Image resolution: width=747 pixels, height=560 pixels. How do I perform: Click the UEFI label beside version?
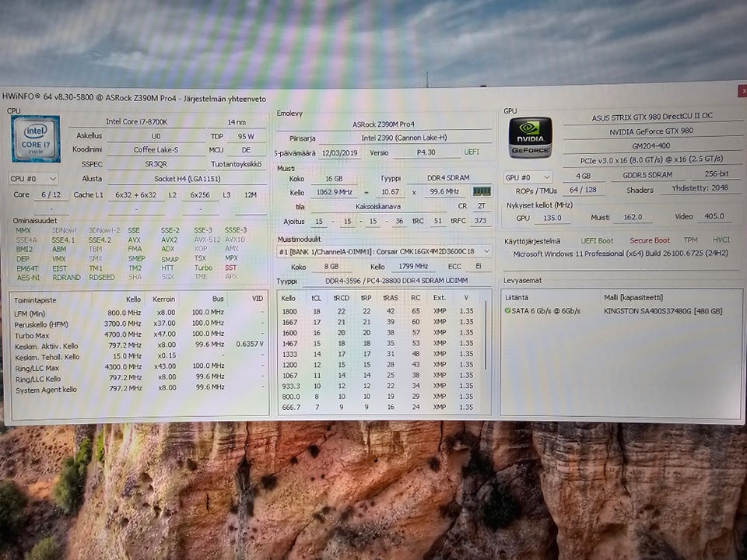click(472, 152)
